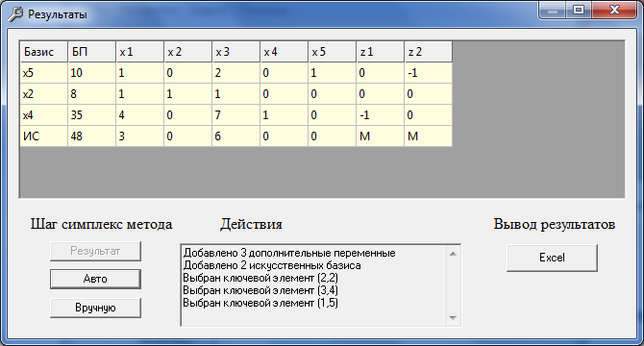Viewport: 644px width, 346px height.
Task: Click the Авто button
Action: (x=95, y=279)
